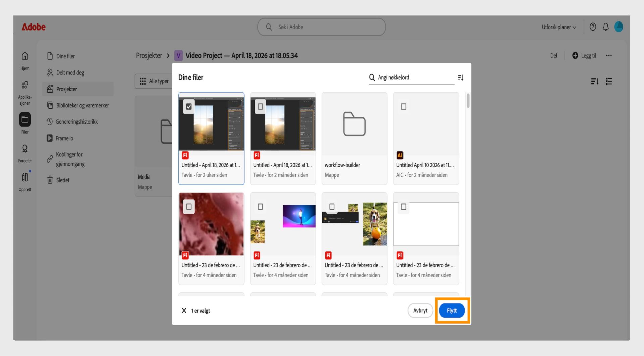Image resolution: width=644 pixels, height=356 pixels.
Task: Switch to list view icon
Action: pyautogui.click(x=609, y=81)
